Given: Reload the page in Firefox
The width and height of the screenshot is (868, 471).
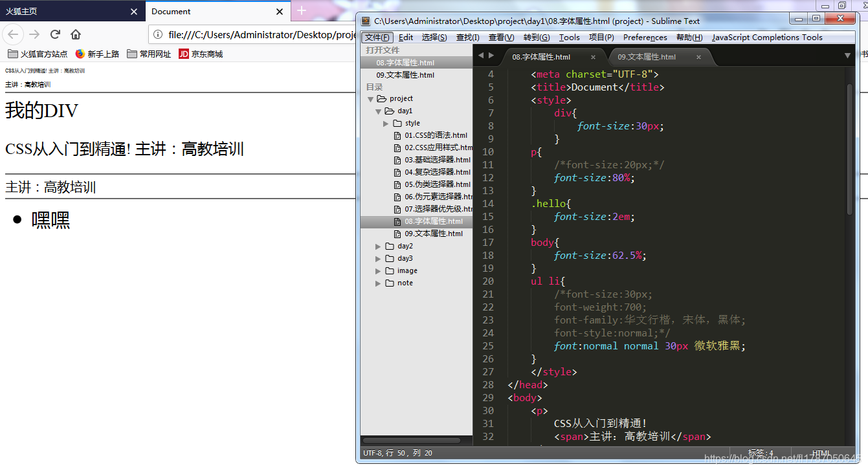Looking at the screenshot, I should click(x=55, y=34).
